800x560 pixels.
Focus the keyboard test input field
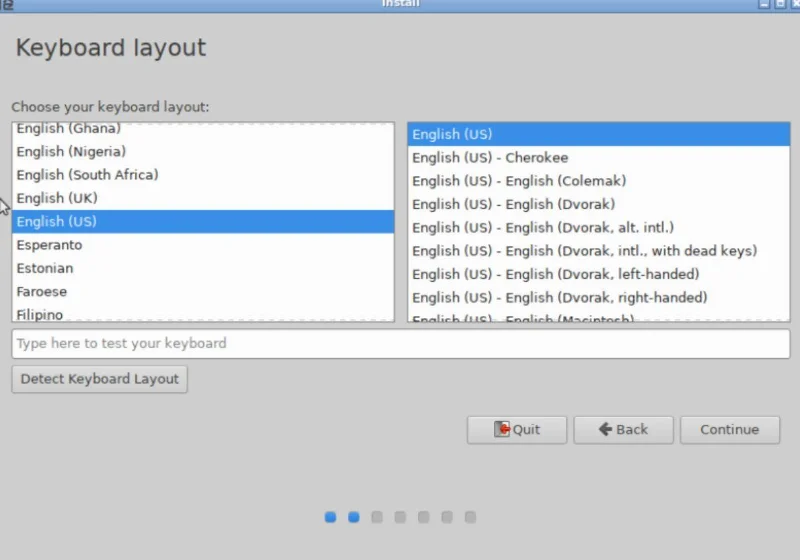401,343
